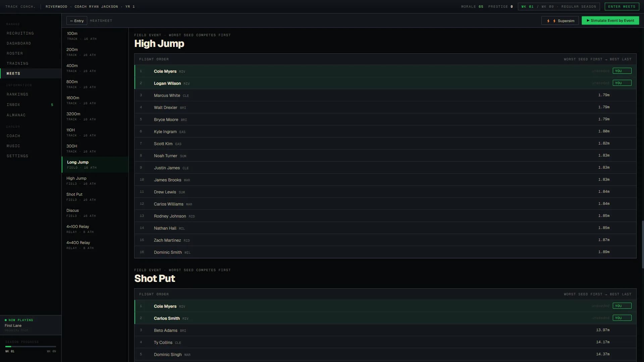Screen dimensions: 644x362
Task: Click the season progress bar
Action: 31,347
